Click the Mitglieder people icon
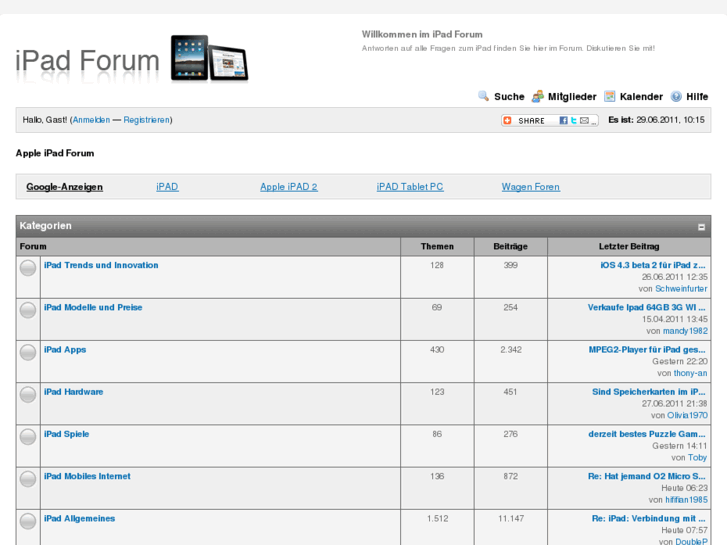Image resolution: width=727 pixels, height=545 pixels. coord(538,97)
